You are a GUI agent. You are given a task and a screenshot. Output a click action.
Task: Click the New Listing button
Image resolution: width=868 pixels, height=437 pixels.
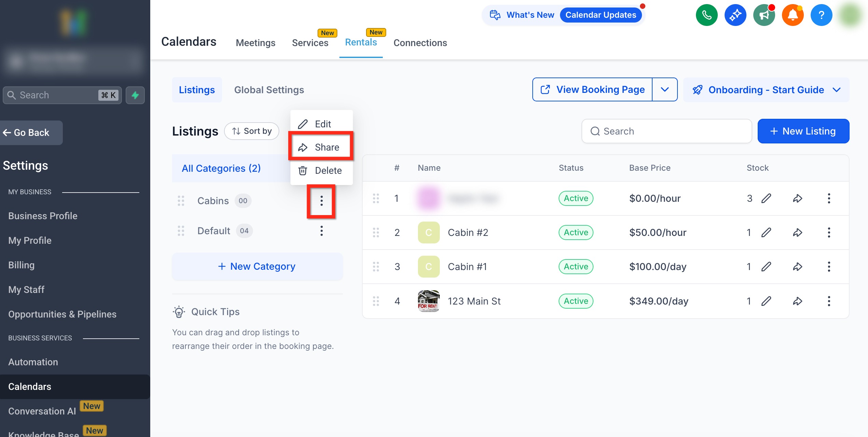tap(803, 131)
